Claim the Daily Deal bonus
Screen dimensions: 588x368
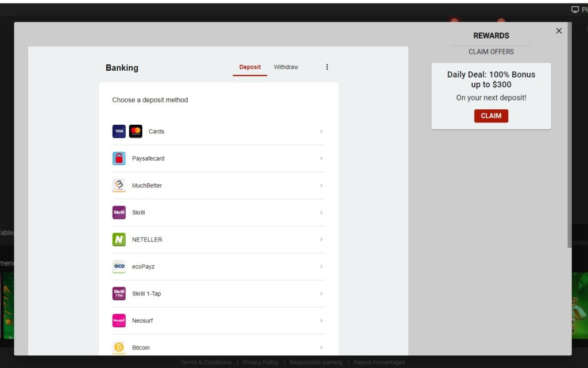[492, 116]
